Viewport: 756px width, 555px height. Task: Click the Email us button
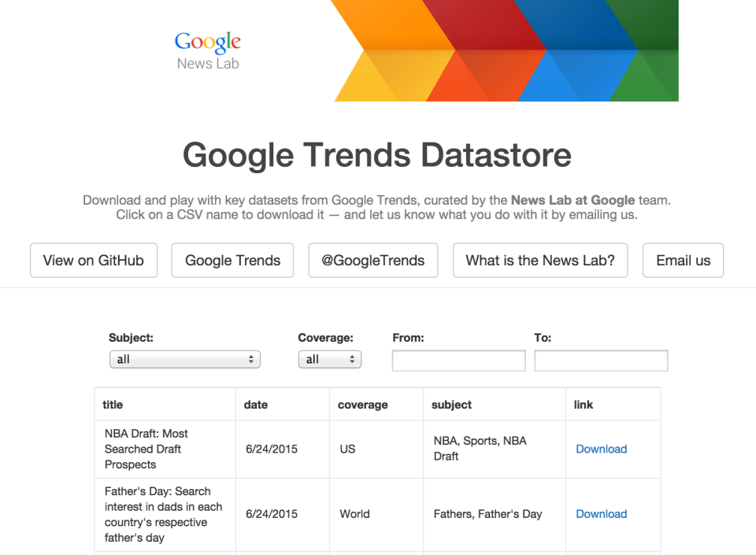(683, 260)
